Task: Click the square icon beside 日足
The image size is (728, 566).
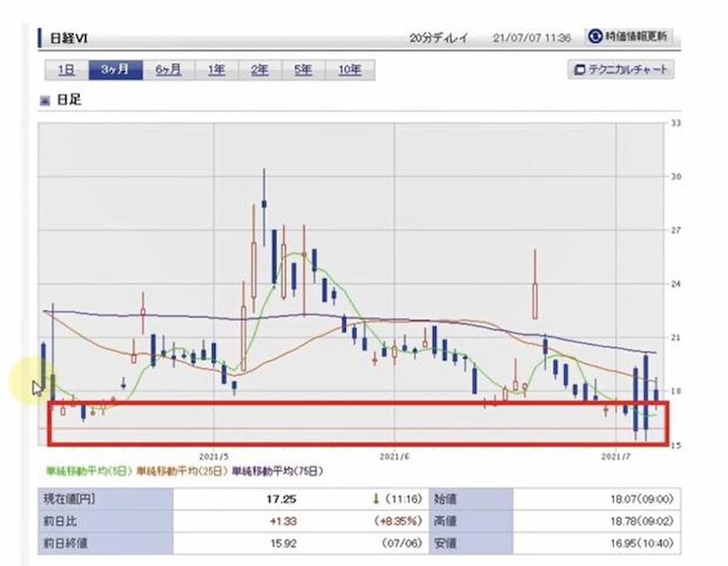Action: (44, 101)
